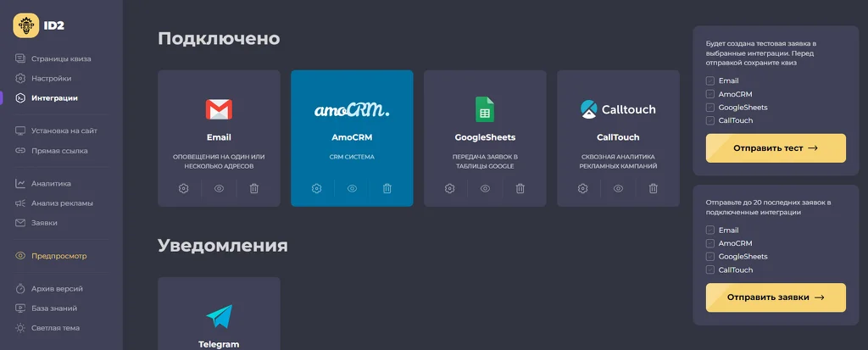Viewport: 868px width, 350px height.
Task: Check GoogleSheets in last requests panel
Action: [710, 257]
